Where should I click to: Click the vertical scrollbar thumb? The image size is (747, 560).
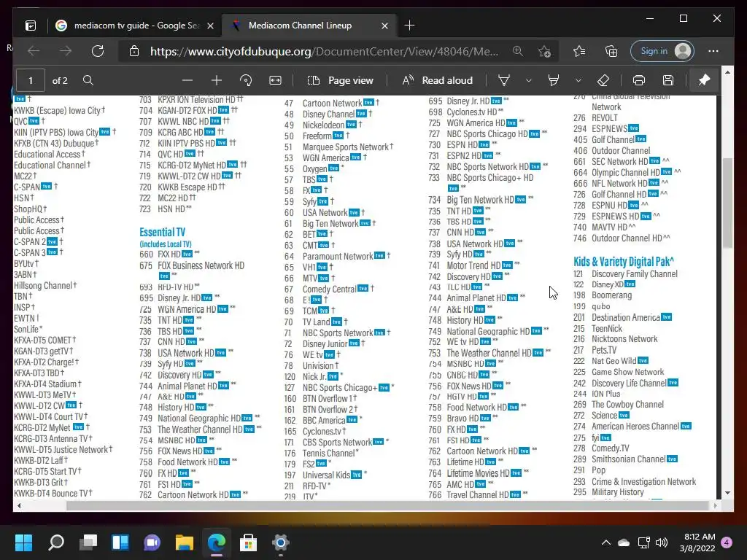(x=727, y=203)
